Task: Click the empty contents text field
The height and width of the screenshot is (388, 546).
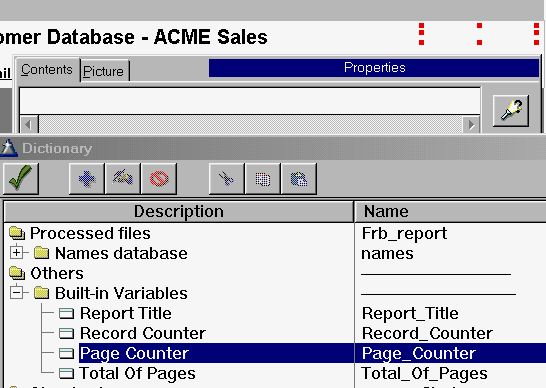Action: [250, 101]
